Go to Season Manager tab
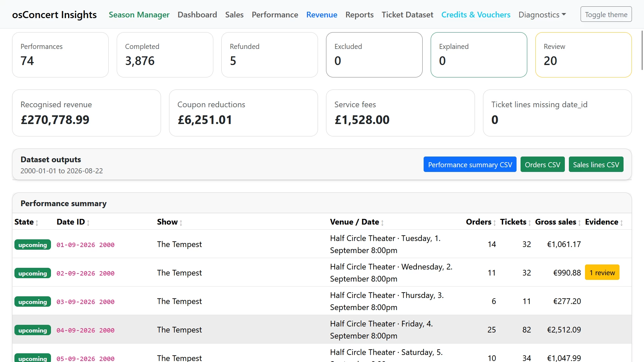Image resolution: width=644 pixels, height=362 pixels. [x=139, y=14]
